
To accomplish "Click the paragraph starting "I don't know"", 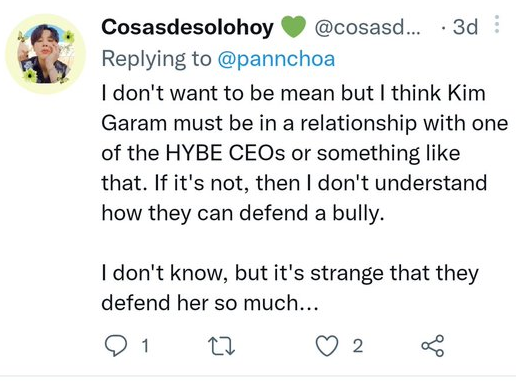I will coord(290,288).
